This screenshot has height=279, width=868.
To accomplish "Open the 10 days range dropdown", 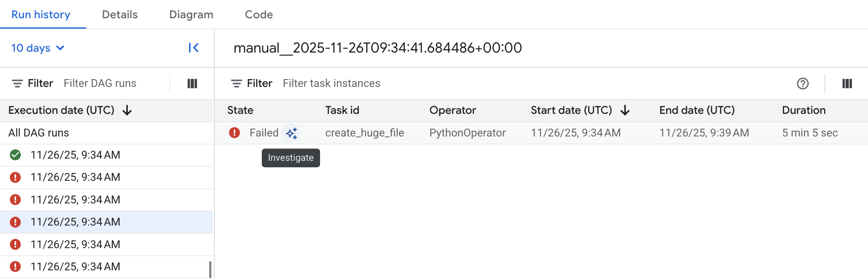I will (38, 48).
